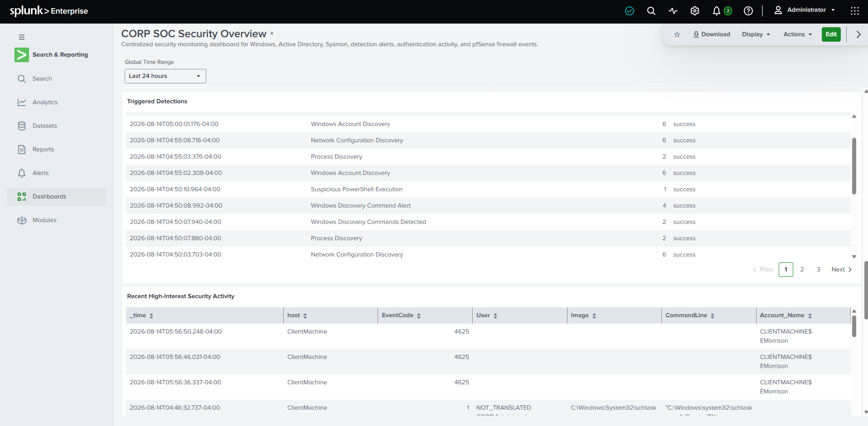Open Suspicious PowerShell Execution detection
This screenshot has width=868, height=426.
(x=357, y=189)
